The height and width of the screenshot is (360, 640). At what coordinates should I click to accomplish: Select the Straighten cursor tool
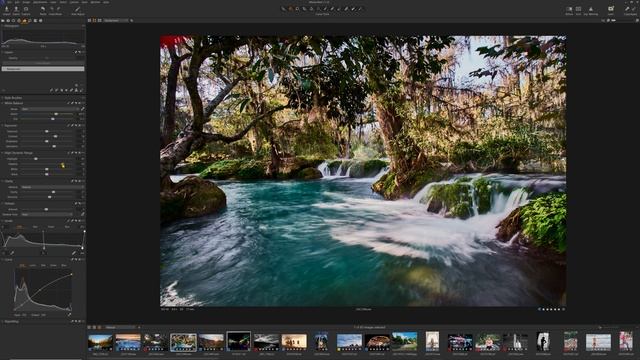pyautogui.click(x=311, y=9)
